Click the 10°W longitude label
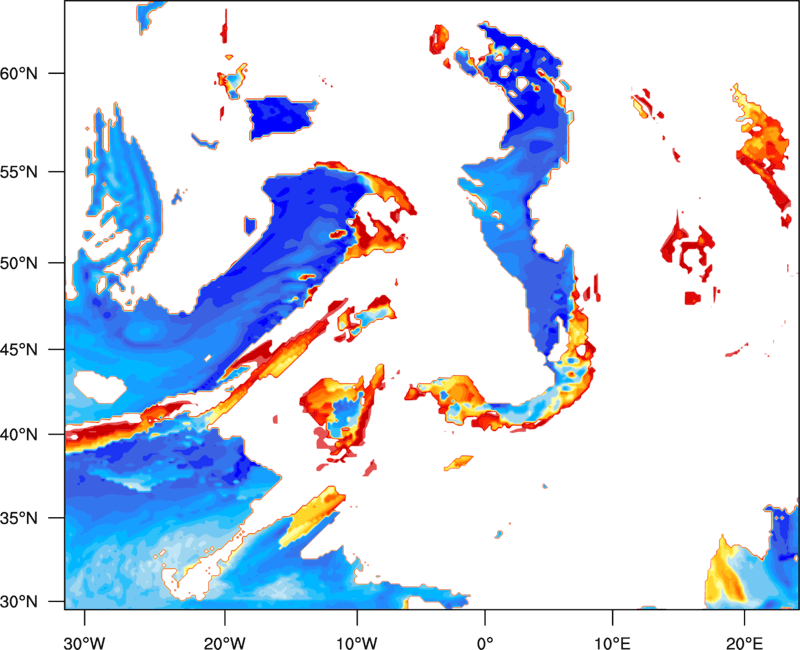The width and height of the screenshot is (800, 650). pyautogui.click(x=357, y=643)
